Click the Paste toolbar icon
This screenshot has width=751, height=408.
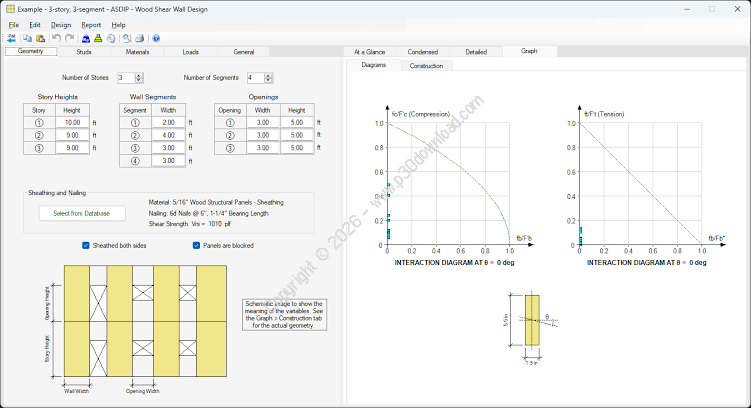[x=41, y=38]
